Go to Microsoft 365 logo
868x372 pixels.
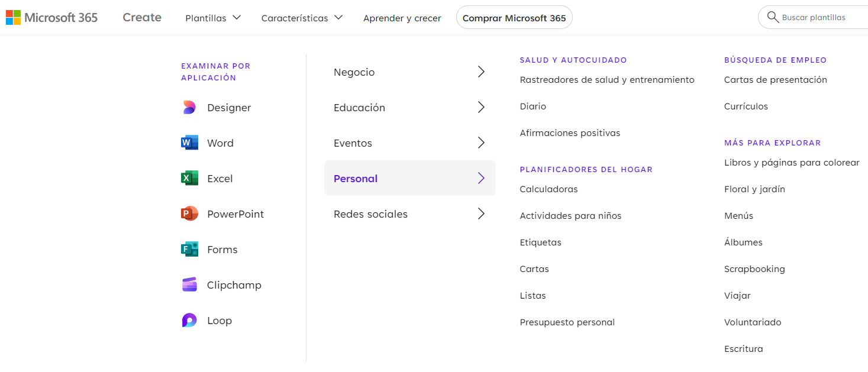pos(52,18)
